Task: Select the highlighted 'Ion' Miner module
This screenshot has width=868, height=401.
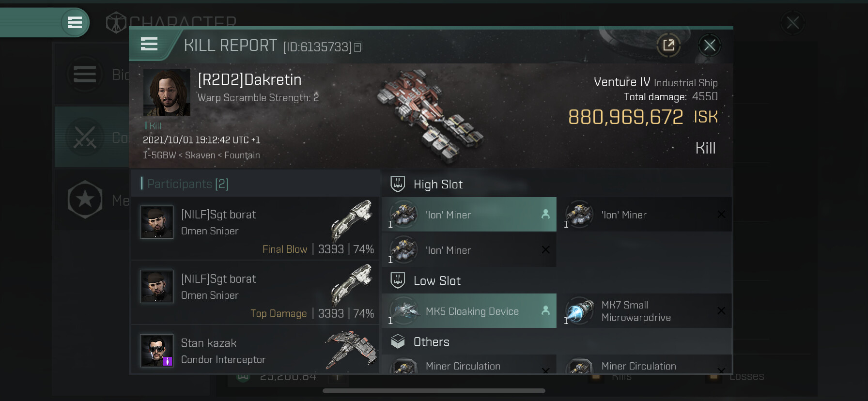Action: point(469,214)
